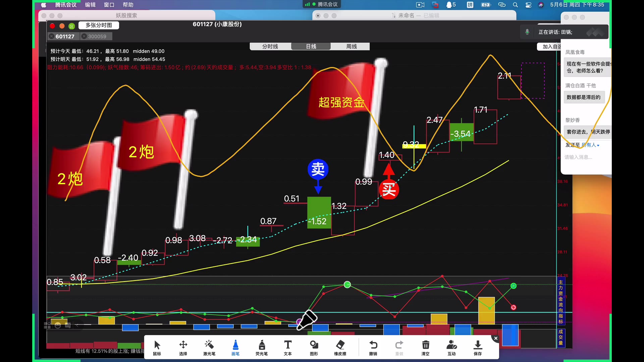Undo last annotation with 撤销
Viewport: 644px width, 362px height.
373,348
